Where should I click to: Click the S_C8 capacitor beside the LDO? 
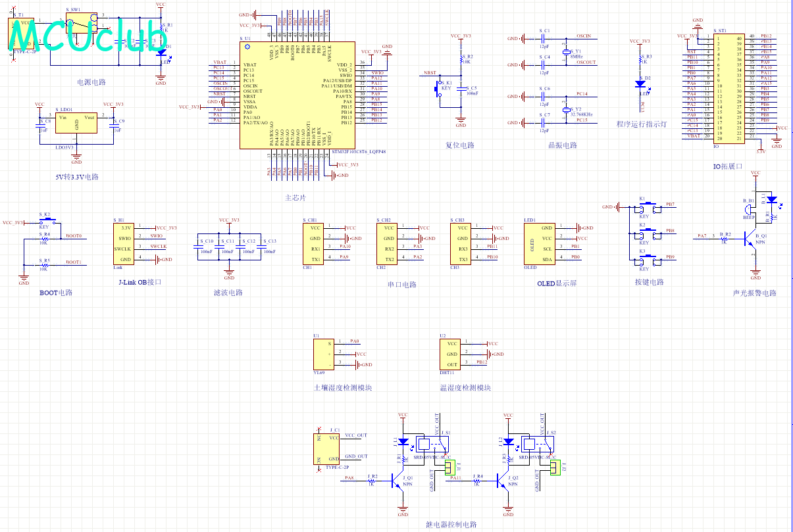[x=41, y=126]
